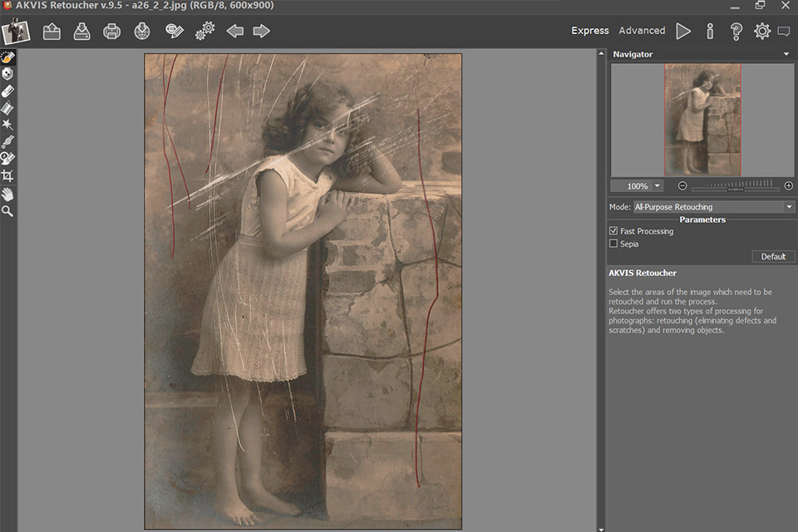Activate the Crop tool
The width and height of the screenshot is (798, 532).
7,176
